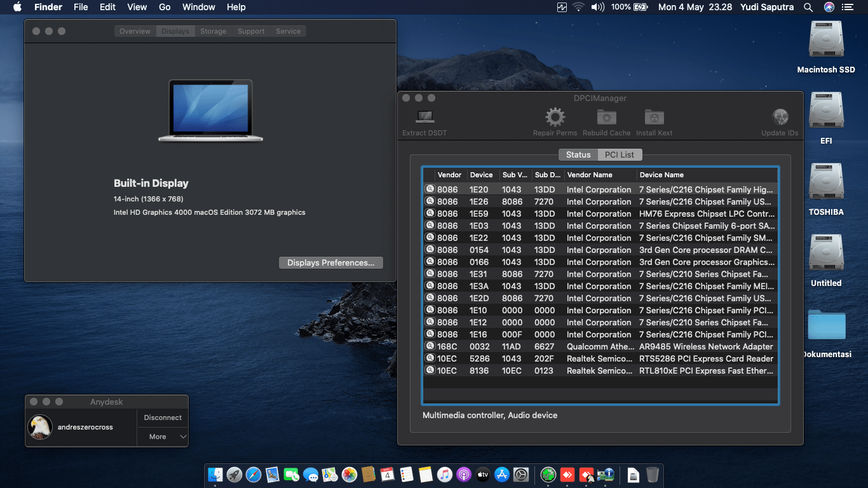Sort PCI list by Device column header
Screen dimensions: 868x488
point(482,175)
